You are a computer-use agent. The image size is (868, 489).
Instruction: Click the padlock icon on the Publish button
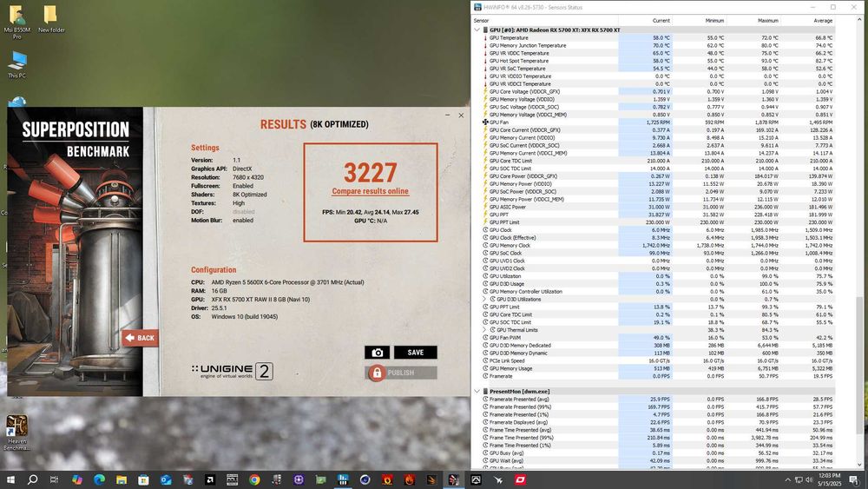click(377, 373)
